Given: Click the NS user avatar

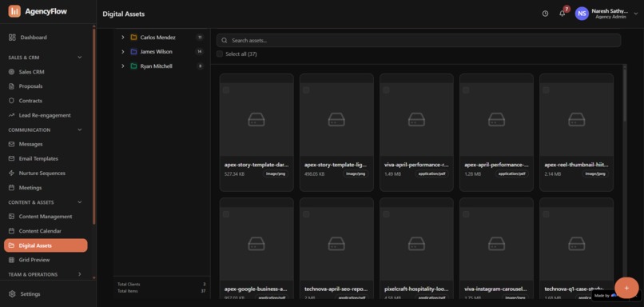Looking at the screenshot, I should (582, 14).
